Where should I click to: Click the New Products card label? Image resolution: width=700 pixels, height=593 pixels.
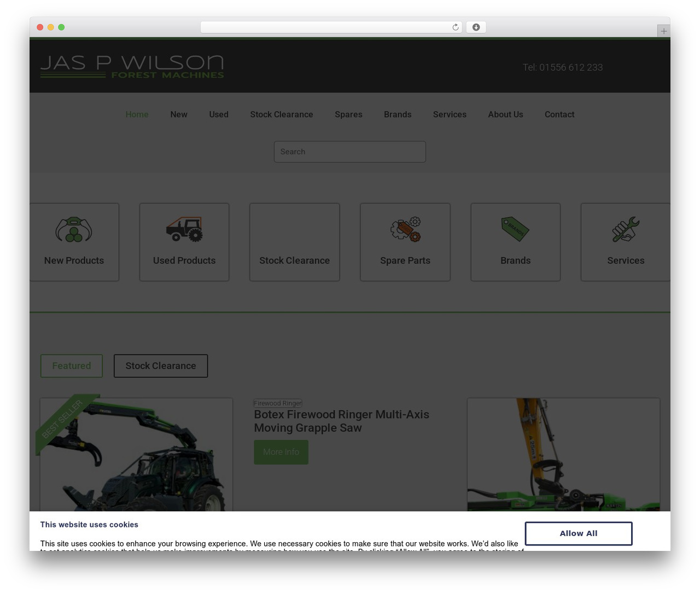coord(74,260)
